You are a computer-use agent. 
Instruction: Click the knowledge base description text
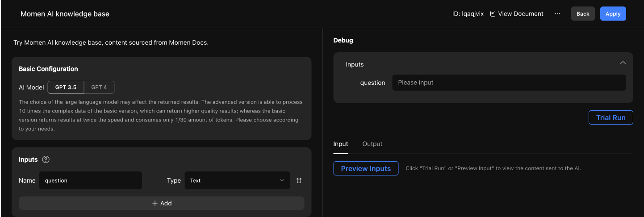111,43
